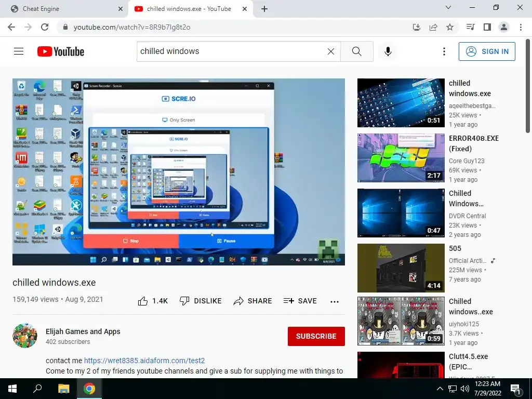Screen dimensions: 532x399
Task: Open File Explorer from taskbar
Action: point(63,389)
